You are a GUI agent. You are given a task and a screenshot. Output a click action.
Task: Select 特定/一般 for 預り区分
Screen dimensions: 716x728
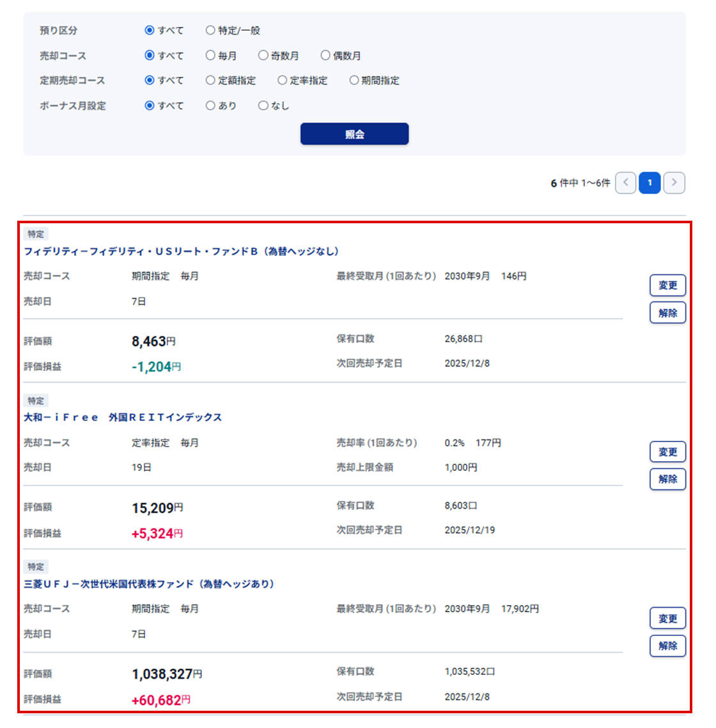point(210,30)
